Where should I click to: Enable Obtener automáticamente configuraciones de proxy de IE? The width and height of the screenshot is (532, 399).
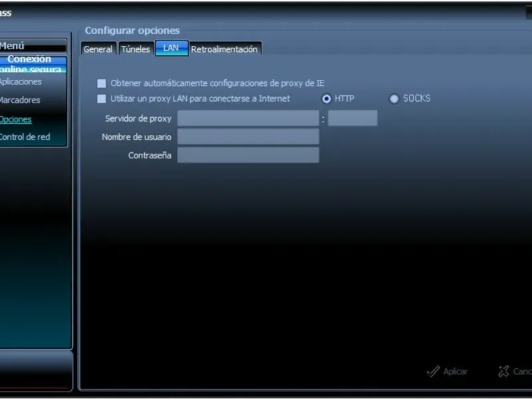tap(102, 84)
